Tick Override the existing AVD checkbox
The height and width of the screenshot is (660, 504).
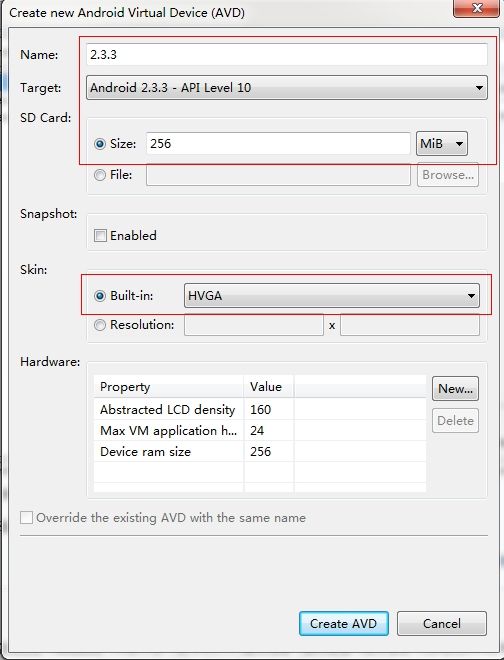(x=26, y=517)
